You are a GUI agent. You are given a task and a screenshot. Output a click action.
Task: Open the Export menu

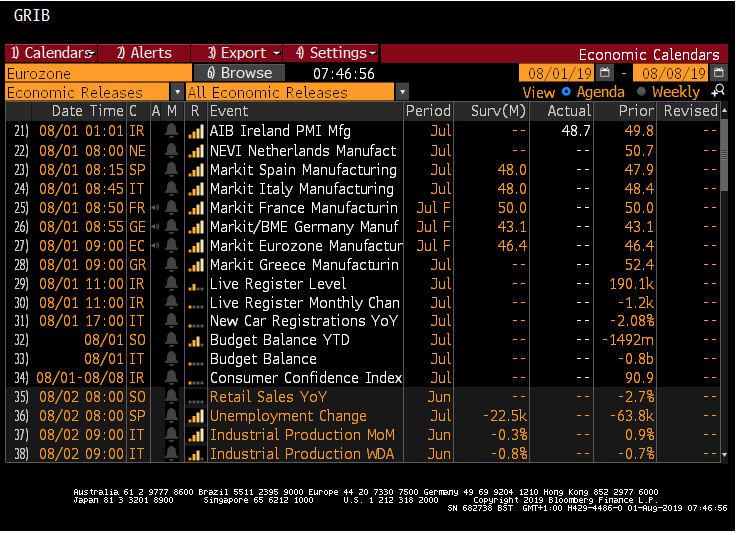pos(237,53)
